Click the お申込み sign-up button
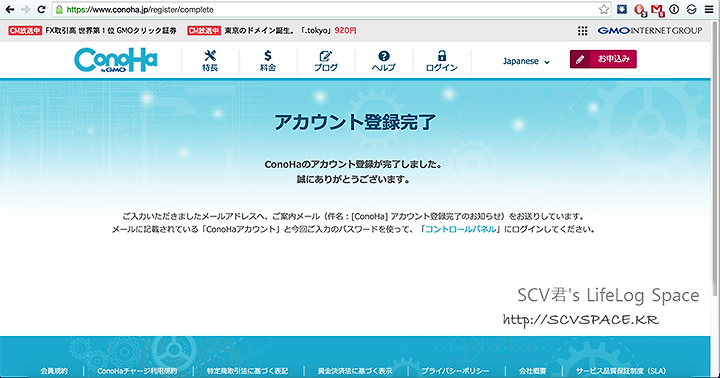The image size is (720, 378). coord(603,59)
